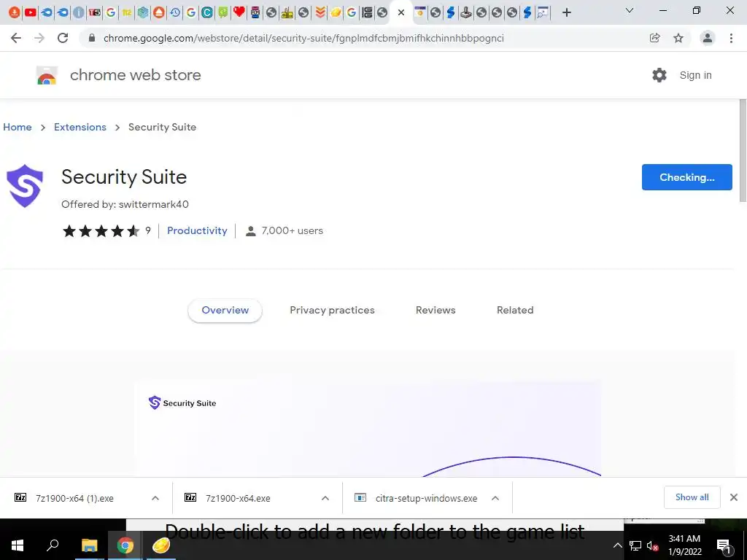Open the 7z1900-x64 (1).exe download

tap(74, 498)
